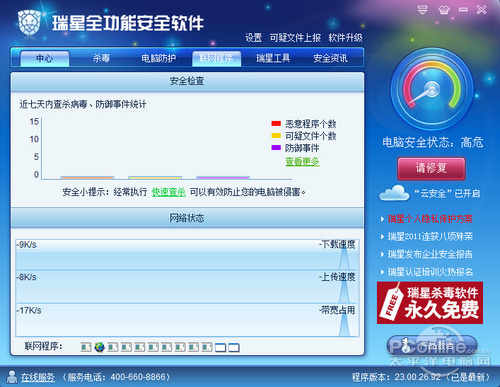This screenshot has height=387, width=500.
Task: Click 软件升级 to upgrade software
Action: click(x=345, y=38)
